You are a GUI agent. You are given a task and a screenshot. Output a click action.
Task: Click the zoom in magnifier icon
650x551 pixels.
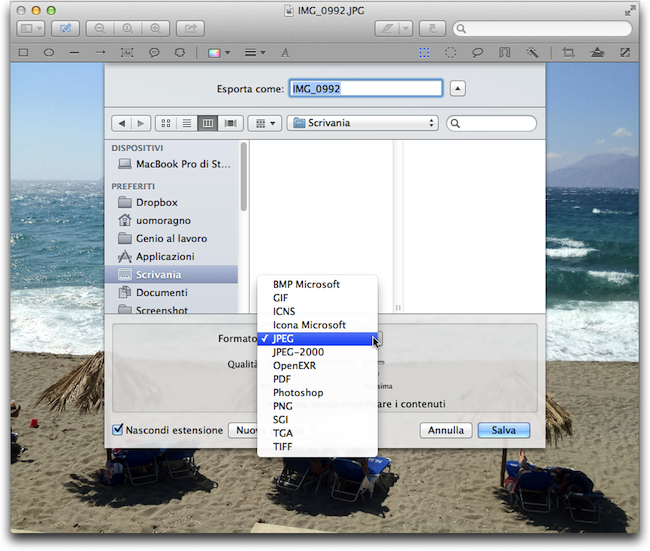[x=155, y=29]
